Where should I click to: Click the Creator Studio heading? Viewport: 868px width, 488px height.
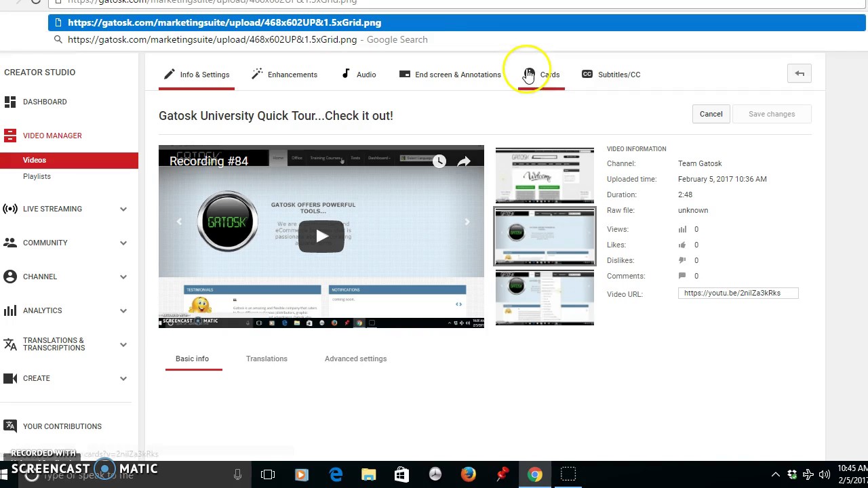point(40,72)
